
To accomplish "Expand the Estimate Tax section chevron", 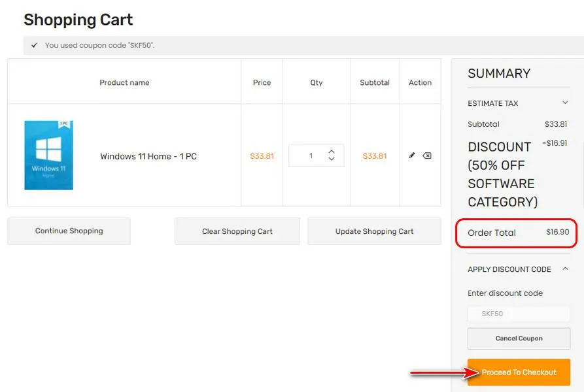I will (x=565, y=103).
